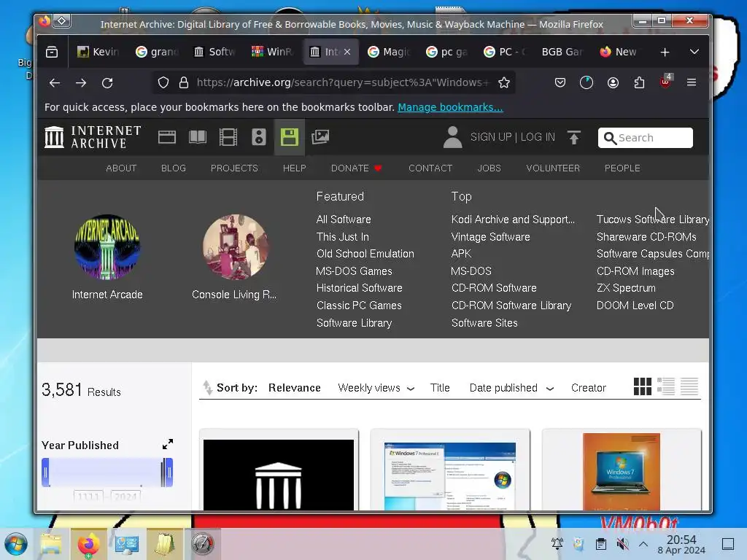Click the DONATE menu item

(x=357, y=168)
